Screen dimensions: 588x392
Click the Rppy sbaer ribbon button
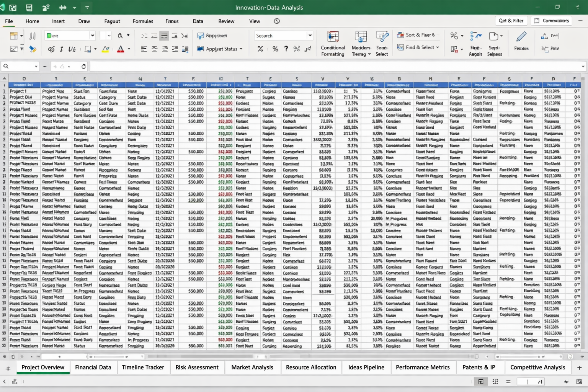point(212,36)
